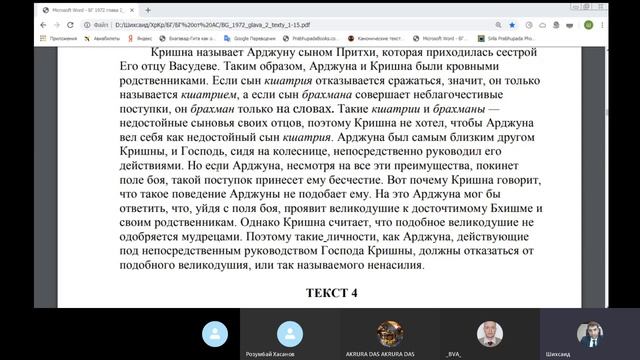Open the green Chrome profile avatar
Viewport: 640px width, 360px height.
(x=588, y=25)
